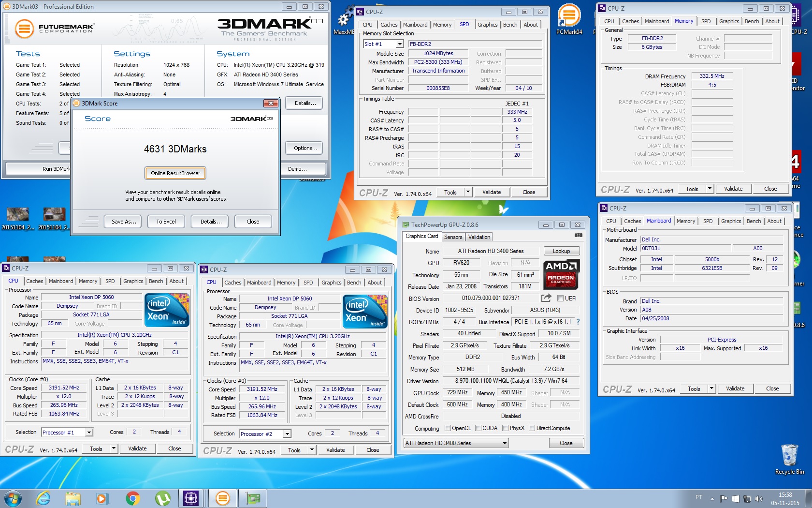This screenshot has width=812, height=508.
Task: Switch to 3DMark taskbar button
Action: tap(222, 498)
